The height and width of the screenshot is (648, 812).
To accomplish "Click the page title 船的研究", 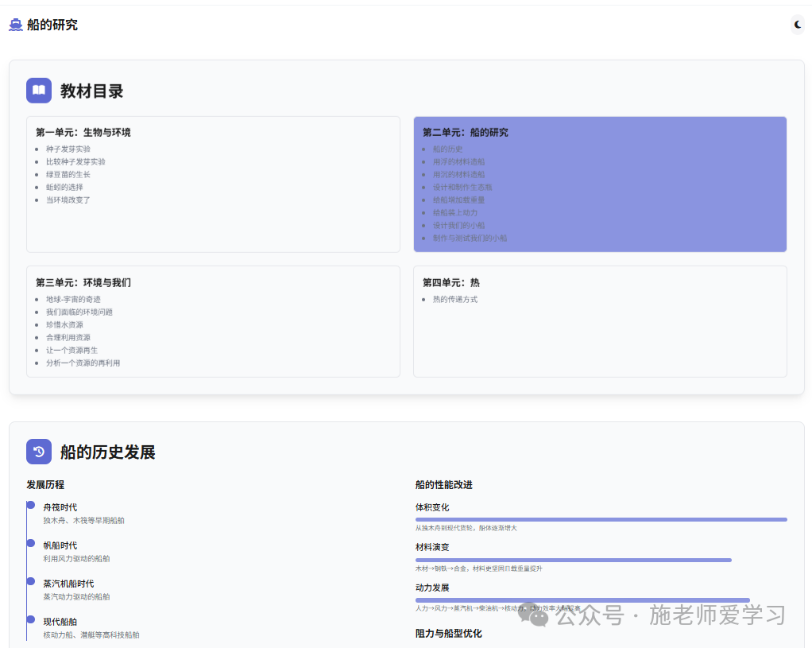I will coord(52,25).
